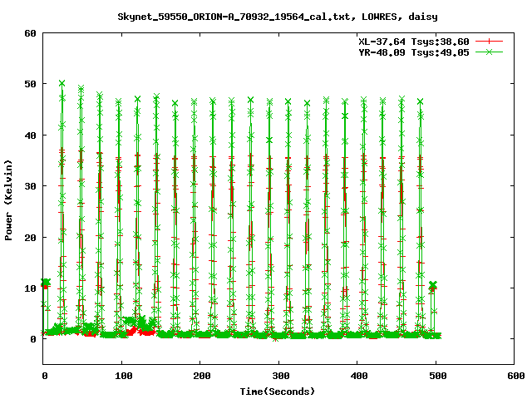Click x-axis tick label 400
Viewport: 532px width, 399px height.
coord(359,376)
